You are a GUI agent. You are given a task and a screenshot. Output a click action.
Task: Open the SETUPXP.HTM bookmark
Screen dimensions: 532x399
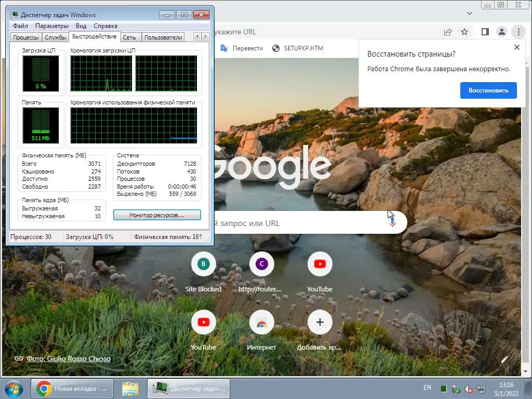(x=298, y=48)
